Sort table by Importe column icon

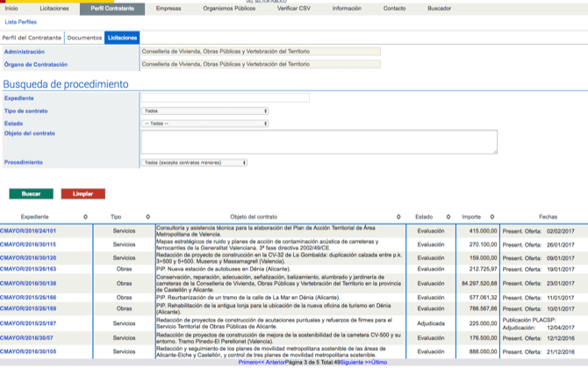492,217
